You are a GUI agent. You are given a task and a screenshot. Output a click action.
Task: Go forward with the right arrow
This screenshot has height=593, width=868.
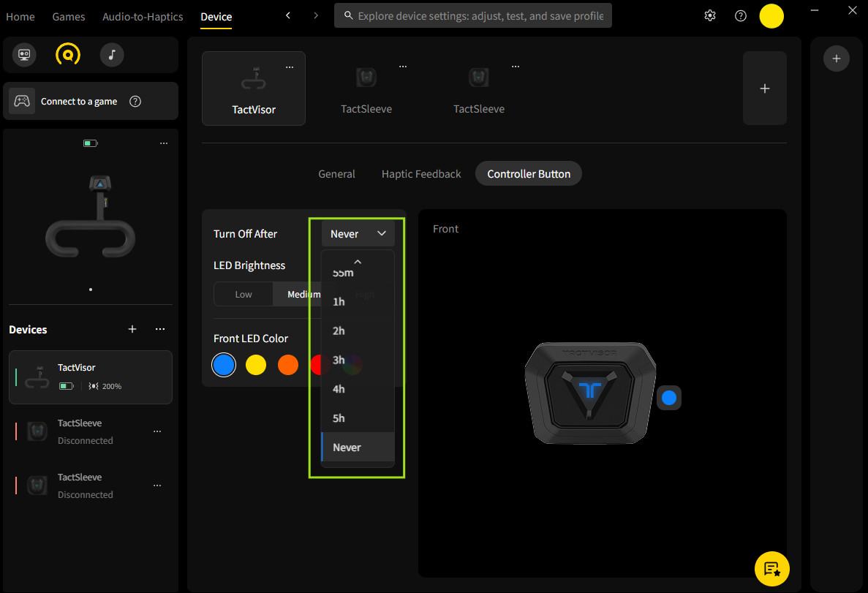315,15
